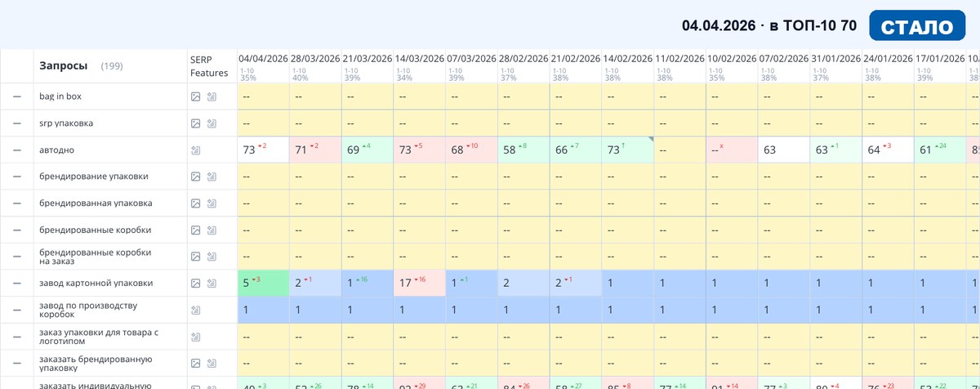Screen dimensions: 980x389
Task: Click the dash marker left of srp упаковка
Action: click(16, 123)
